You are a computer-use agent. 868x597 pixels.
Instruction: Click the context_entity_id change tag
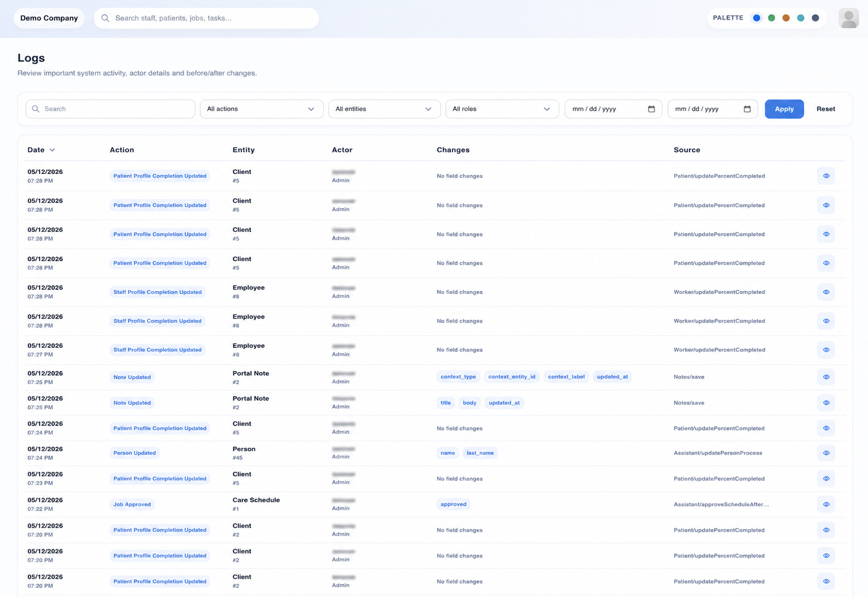[x=512, y=377]
